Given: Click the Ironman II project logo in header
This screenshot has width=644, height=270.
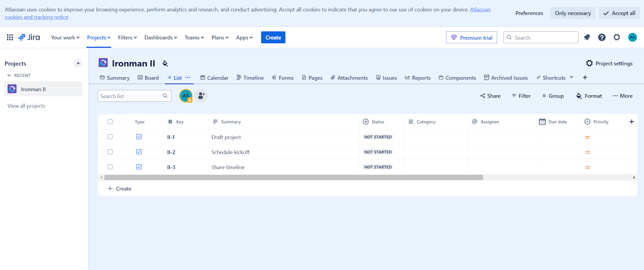Looking at the screenshot, I should click(103, 63).
